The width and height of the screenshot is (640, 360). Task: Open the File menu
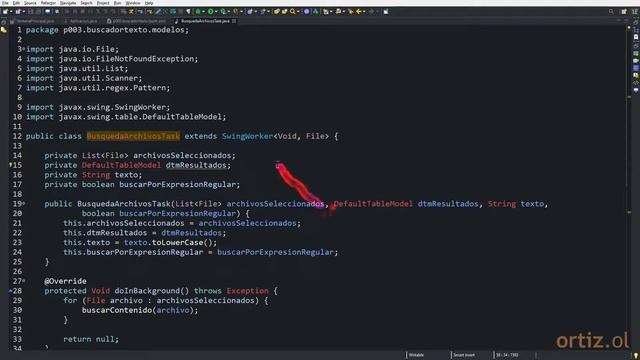point(5,3)
